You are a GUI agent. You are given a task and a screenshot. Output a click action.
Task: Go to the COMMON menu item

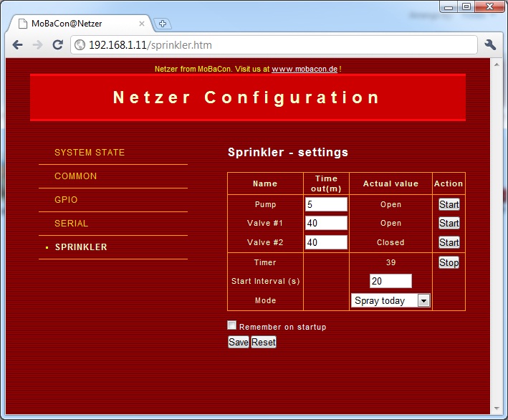point(76,176)
